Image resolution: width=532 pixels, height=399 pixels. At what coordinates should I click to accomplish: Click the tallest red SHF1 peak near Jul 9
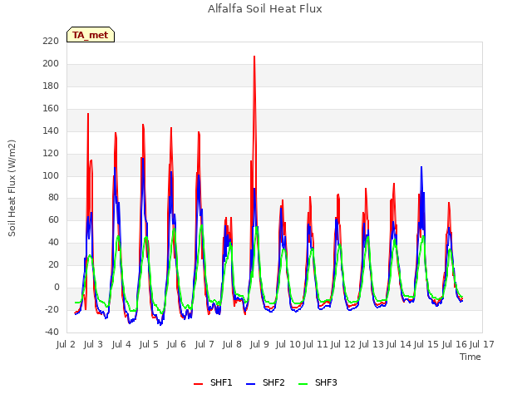coord(254,57)
